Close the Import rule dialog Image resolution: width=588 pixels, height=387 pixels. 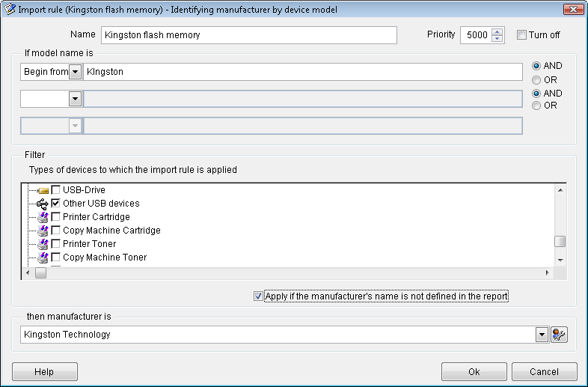coord(573,10)
